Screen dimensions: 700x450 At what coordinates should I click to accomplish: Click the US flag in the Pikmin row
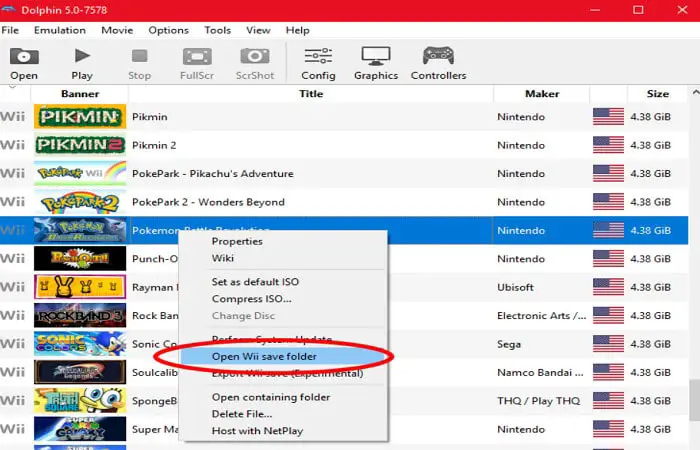pos(608,117)
